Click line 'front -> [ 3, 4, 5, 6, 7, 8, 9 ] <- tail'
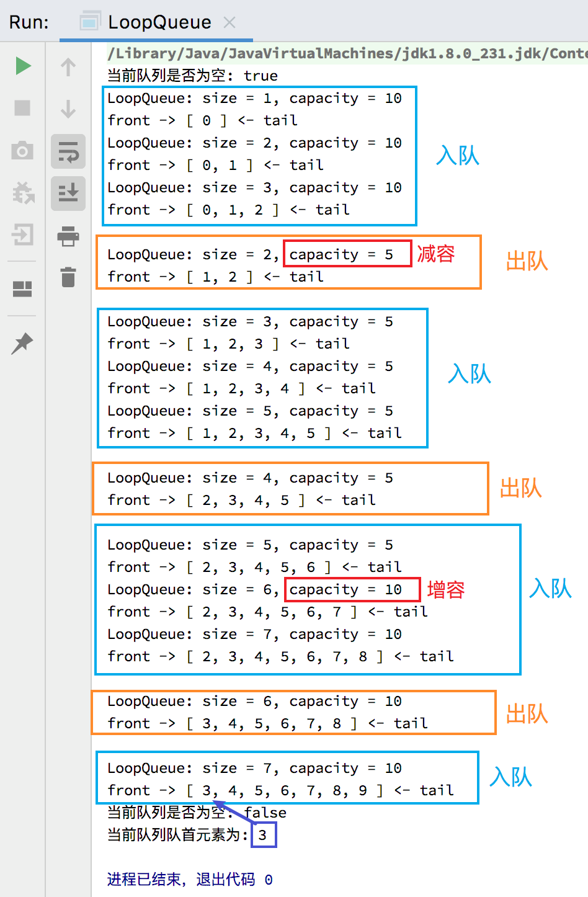588x897 pixels. pyautogui.click(x=280, y=790)
